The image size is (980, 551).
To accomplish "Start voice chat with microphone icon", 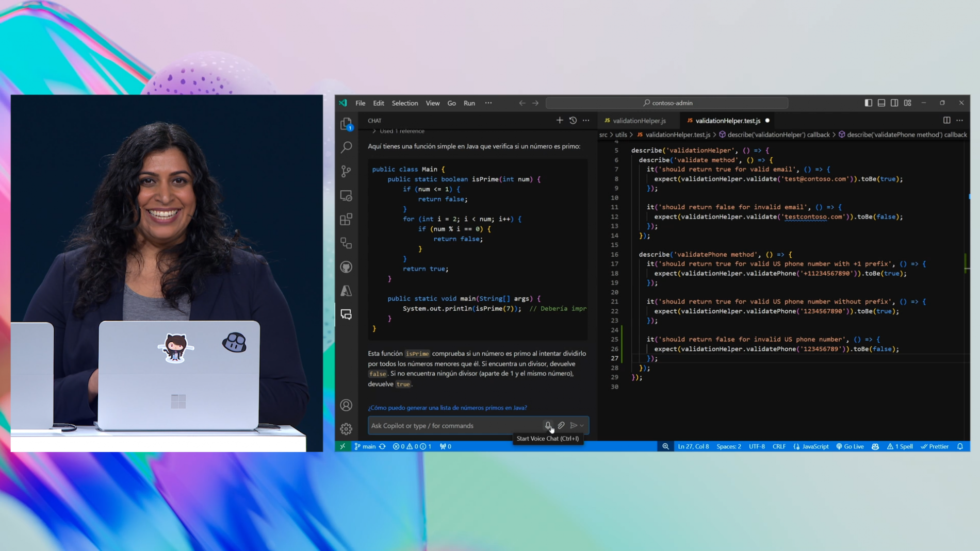I will 548,425.
